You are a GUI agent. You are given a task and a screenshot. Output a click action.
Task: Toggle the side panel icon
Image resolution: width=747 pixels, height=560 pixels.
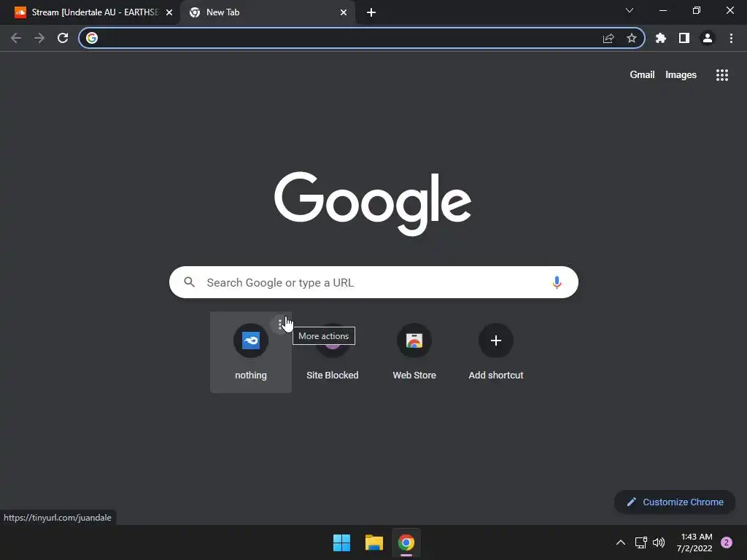click(684, 38)
